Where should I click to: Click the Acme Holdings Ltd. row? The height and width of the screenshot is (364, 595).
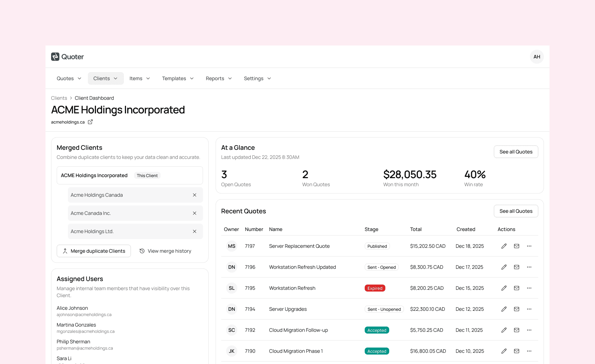135,231
